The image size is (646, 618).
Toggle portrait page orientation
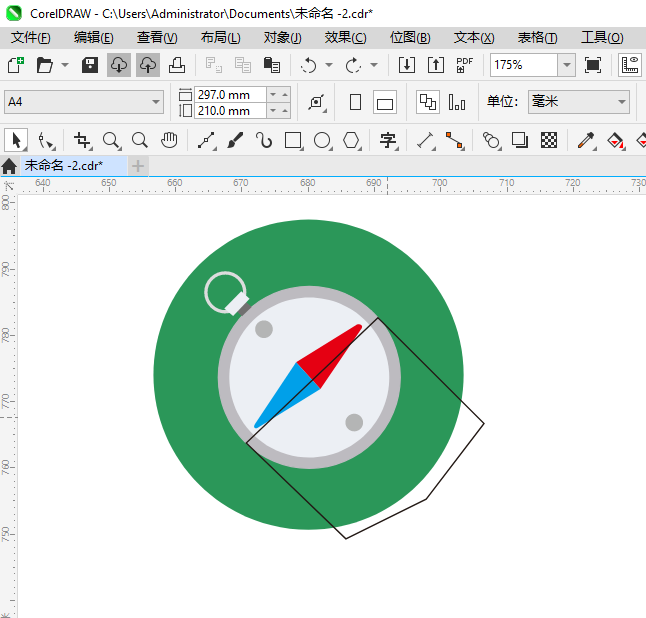tap(355, 102)
